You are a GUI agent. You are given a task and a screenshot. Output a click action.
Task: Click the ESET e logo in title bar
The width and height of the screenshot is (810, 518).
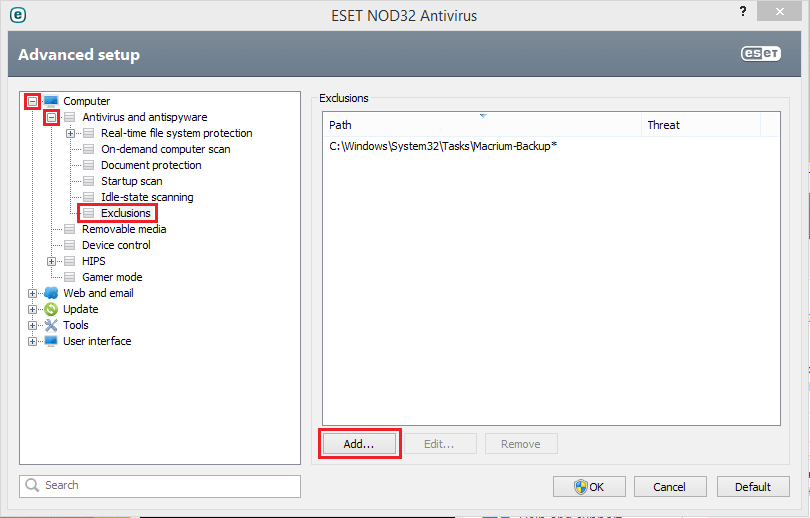18,15
